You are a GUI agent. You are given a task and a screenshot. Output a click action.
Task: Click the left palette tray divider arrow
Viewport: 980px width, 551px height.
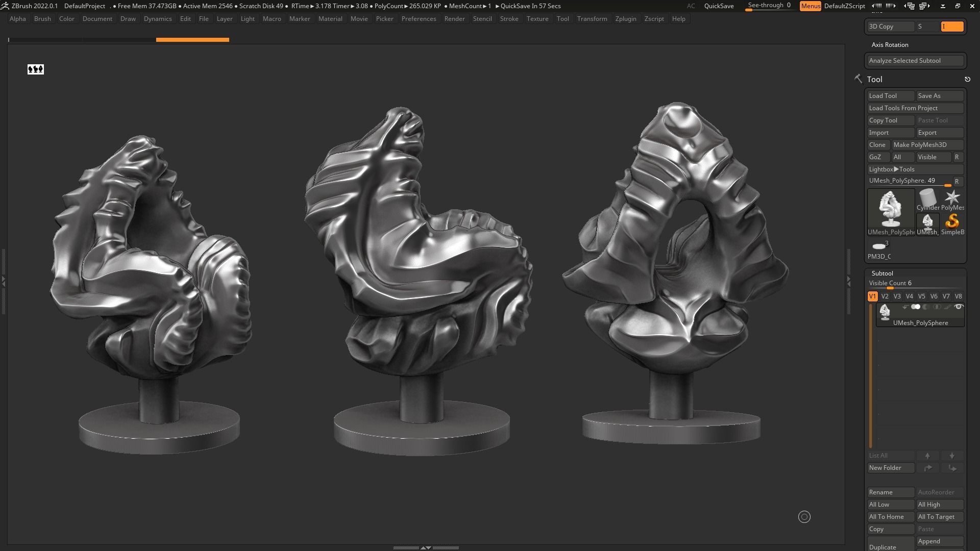3,281
